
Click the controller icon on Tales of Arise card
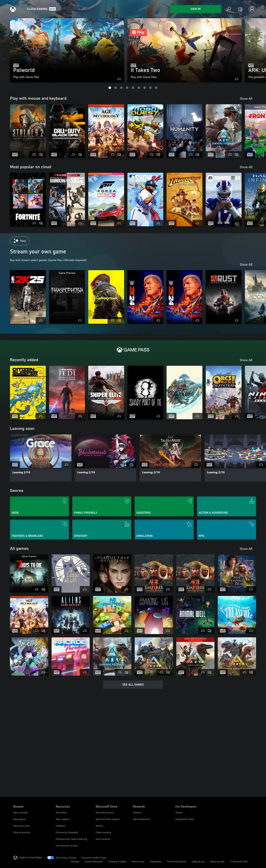pos(196,465)
